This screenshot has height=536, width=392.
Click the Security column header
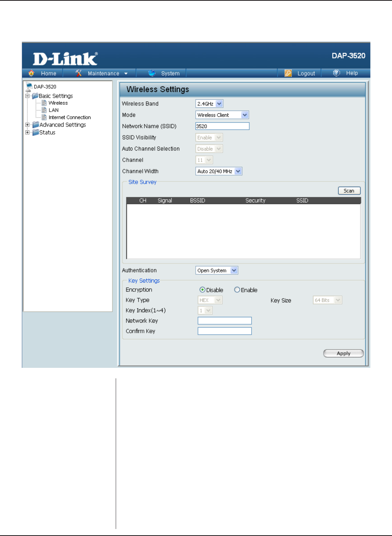click(x=255, y=200)
